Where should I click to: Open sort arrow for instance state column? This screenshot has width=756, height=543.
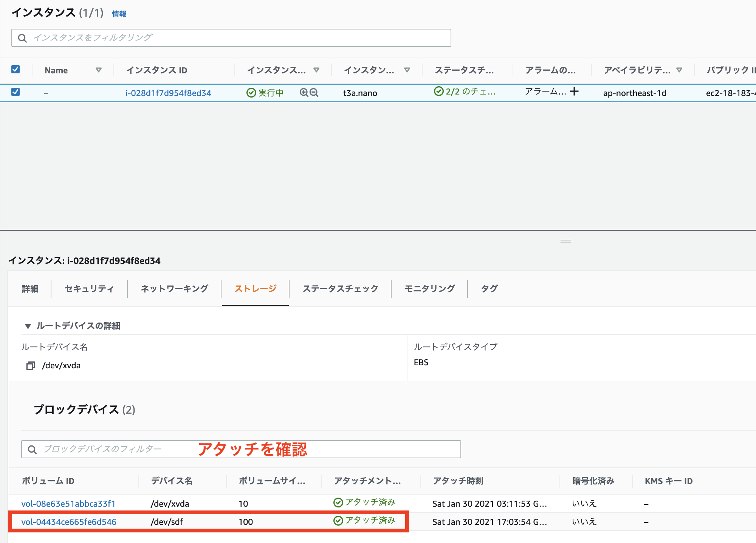point(316,70)
